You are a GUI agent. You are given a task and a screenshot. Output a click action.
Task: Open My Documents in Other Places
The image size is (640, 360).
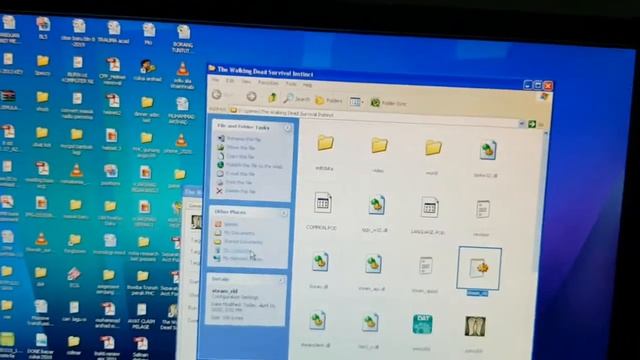(235, 233)
